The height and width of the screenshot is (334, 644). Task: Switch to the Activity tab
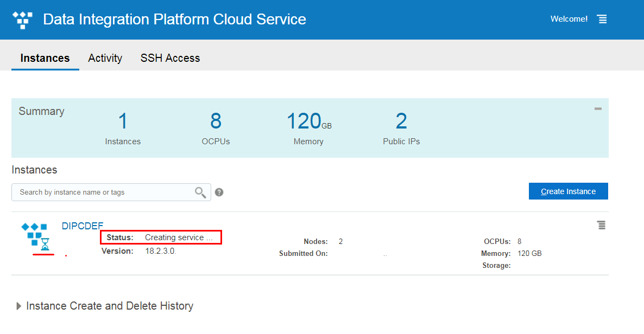105,58
